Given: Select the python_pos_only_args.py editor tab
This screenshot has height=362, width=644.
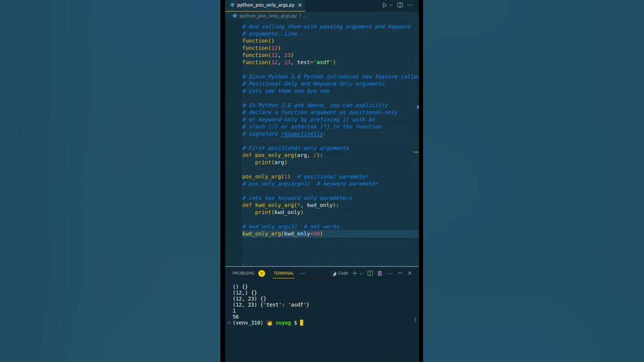Looking at the screenshot, I should coord(266,5).
